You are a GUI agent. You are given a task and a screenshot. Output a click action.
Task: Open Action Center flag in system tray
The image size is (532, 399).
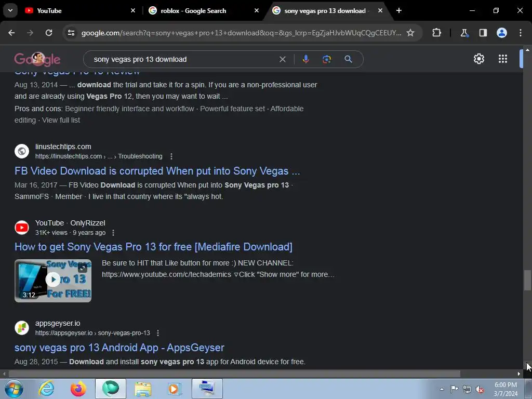[454, 389]
